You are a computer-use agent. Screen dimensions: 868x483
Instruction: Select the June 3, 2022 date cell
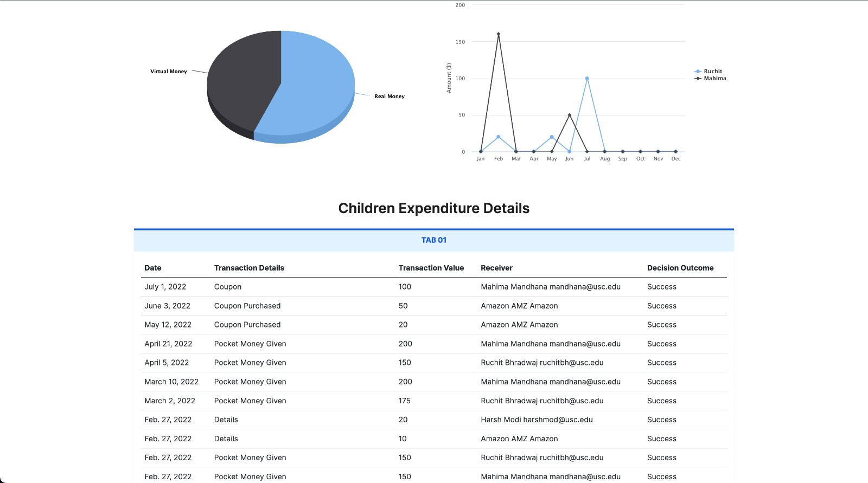pos(168,306)
